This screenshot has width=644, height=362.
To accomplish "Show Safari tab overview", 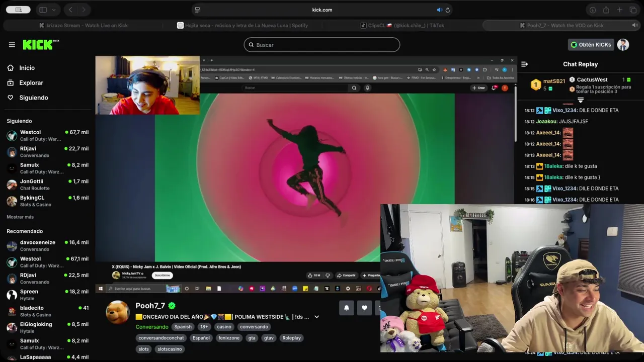I will [x=633, y=10].
